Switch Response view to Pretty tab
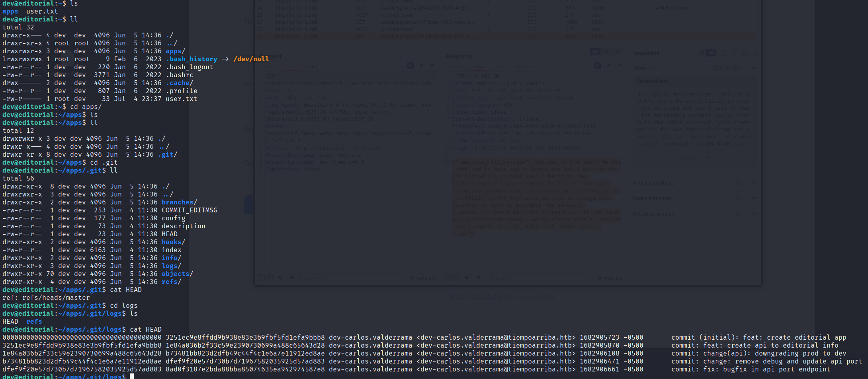The height and width of the screenshot is (379, 868). (x=455, y=67)
